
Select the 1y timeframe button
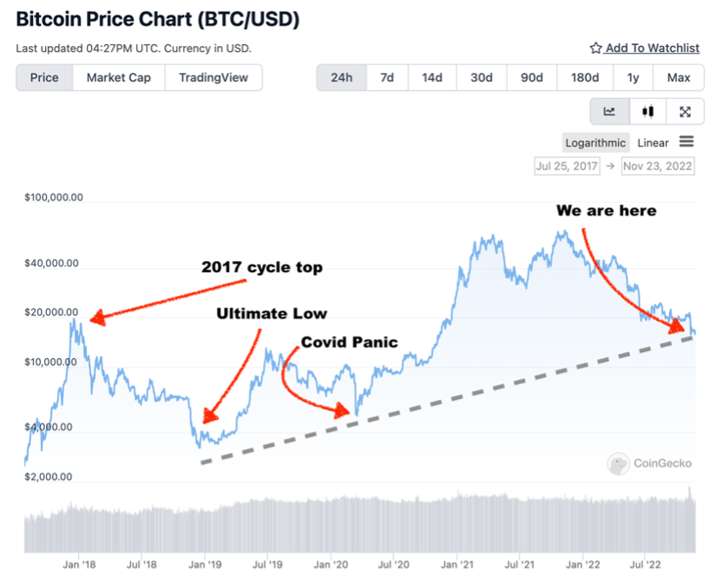[633, 77]
